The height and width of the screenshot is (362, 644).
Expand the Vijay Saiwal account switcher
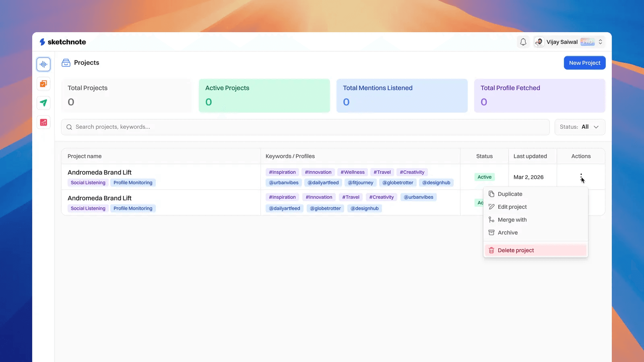600,42
